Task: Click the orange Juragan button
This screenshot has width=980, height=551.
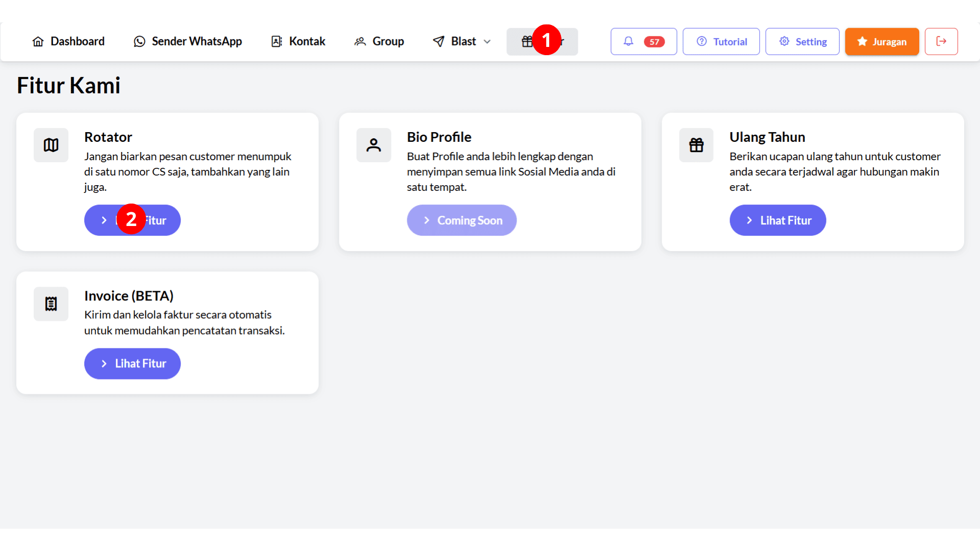Action: coord(882,41)
